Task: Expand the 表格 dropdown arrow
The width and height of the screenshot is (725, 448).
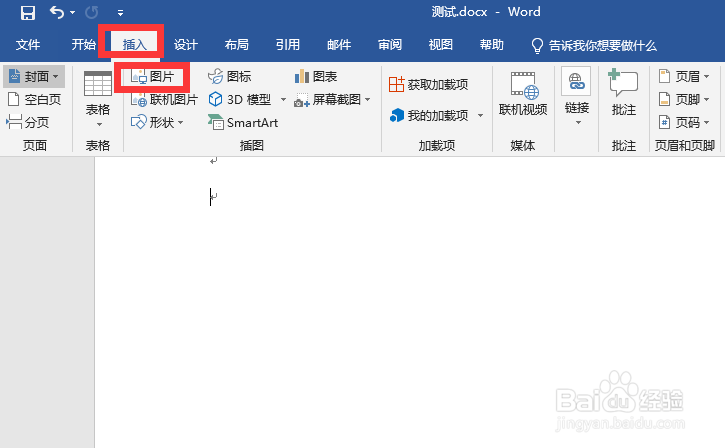Action: pyautogui.click(x=99, y=125)
